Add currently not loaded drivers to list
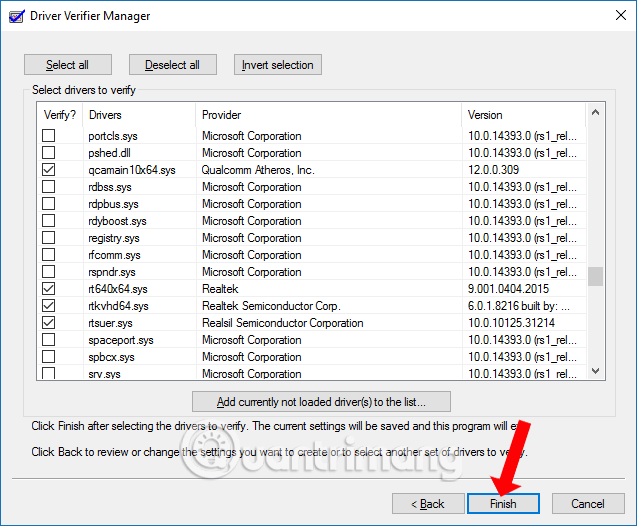Screen dimensions: 637x526 coord(321,402)
